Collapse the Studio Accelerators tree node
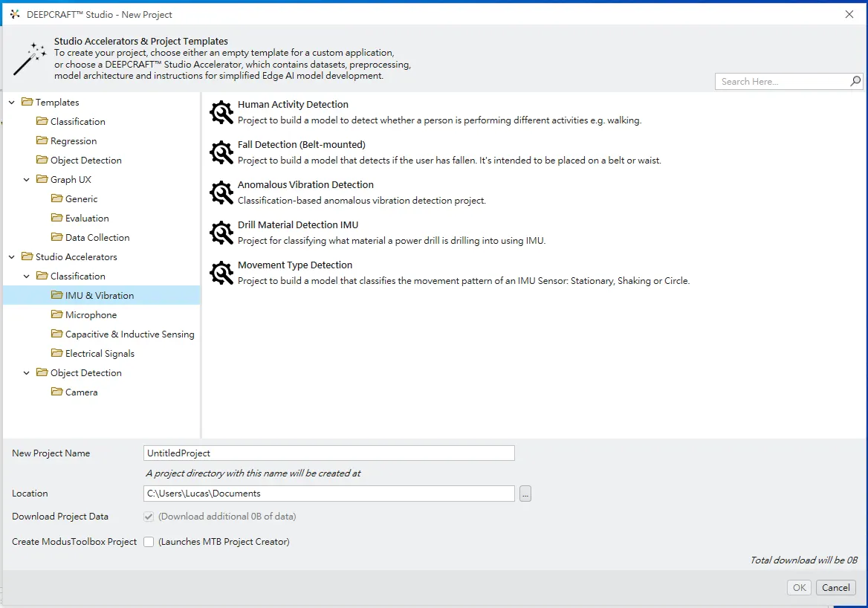This screenshot has height=608, width=868. point(12,257)
